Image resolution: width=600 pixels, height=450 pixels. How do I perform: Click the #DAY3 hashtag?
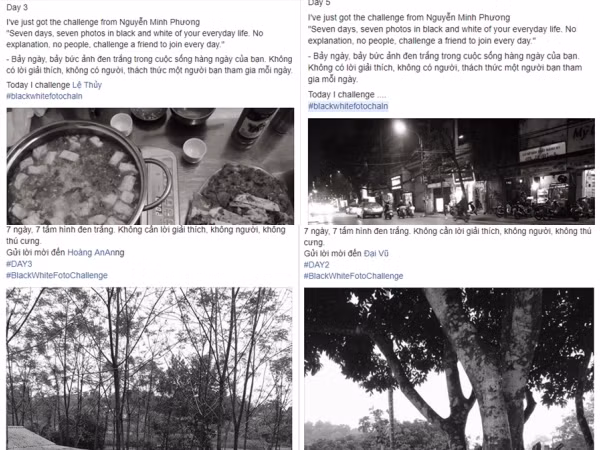pos(19,264)
